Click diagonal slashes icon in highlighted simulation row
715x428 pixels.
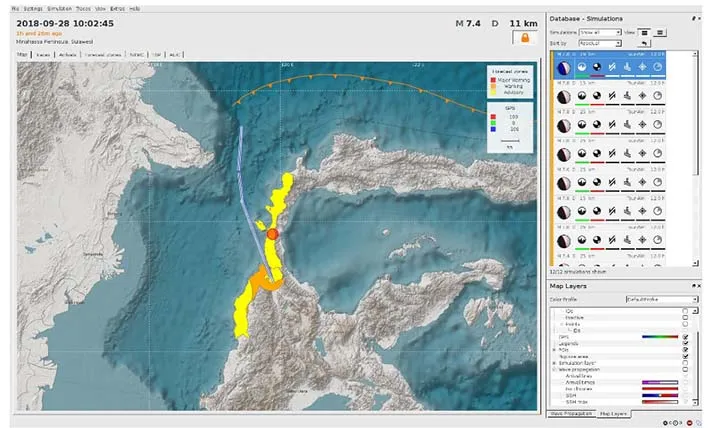point(612,67)
